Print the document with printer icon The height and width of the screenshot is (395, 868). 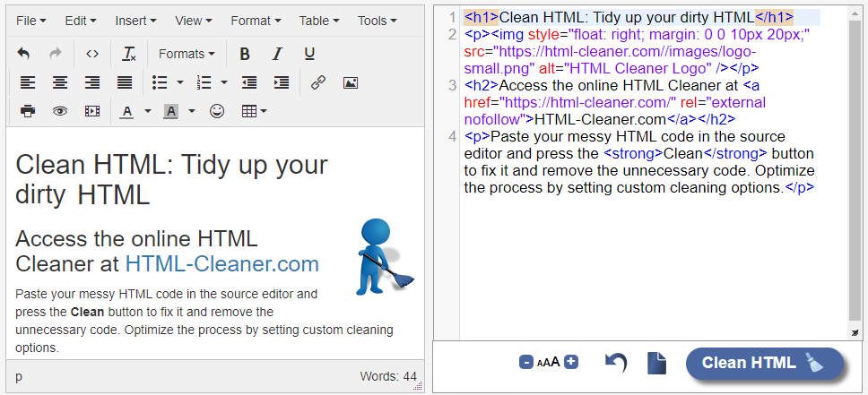(x=28, y=111)
